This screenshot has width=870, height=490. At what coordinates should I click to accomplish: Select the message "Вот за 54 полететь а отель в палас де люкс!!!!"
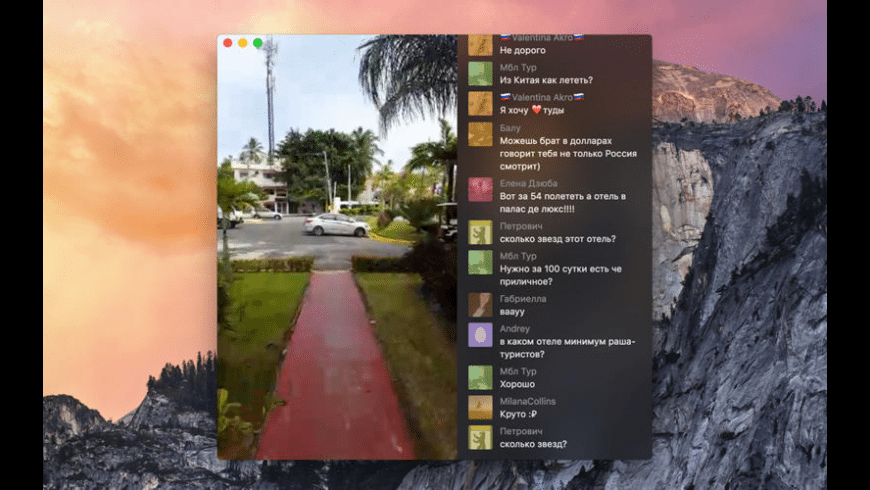(563, 203)
